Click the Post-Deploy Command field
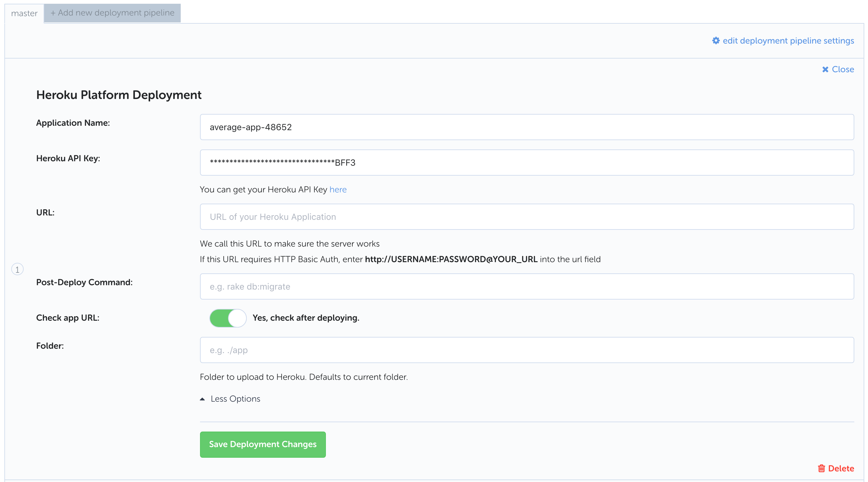 click(527, 286)
